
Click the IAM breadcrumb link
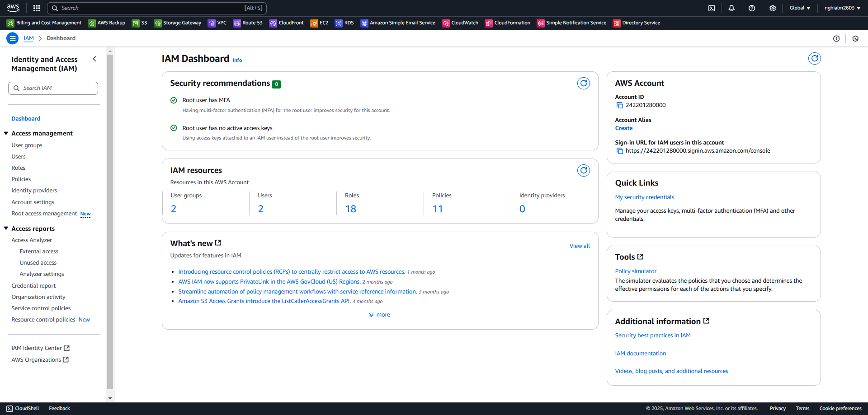[x=28, y=38]
